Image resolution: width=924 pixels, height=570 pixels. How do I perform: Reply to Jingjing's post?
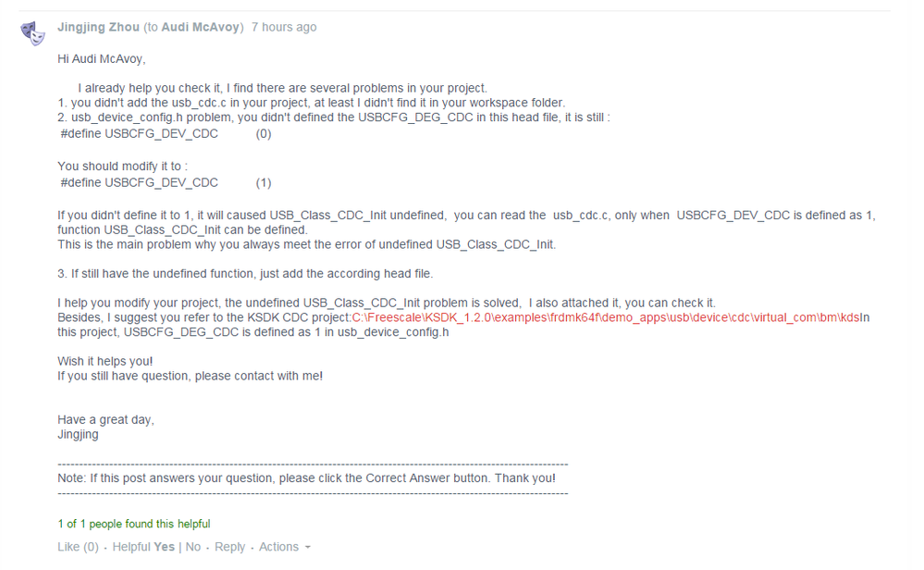point(229,547)
